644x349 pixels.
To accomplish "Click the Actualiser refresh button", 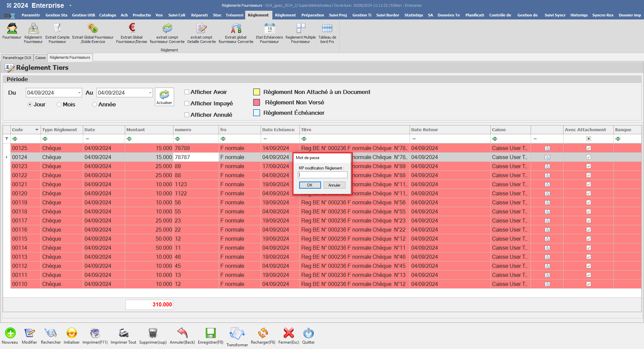I will tap(164, 97).
